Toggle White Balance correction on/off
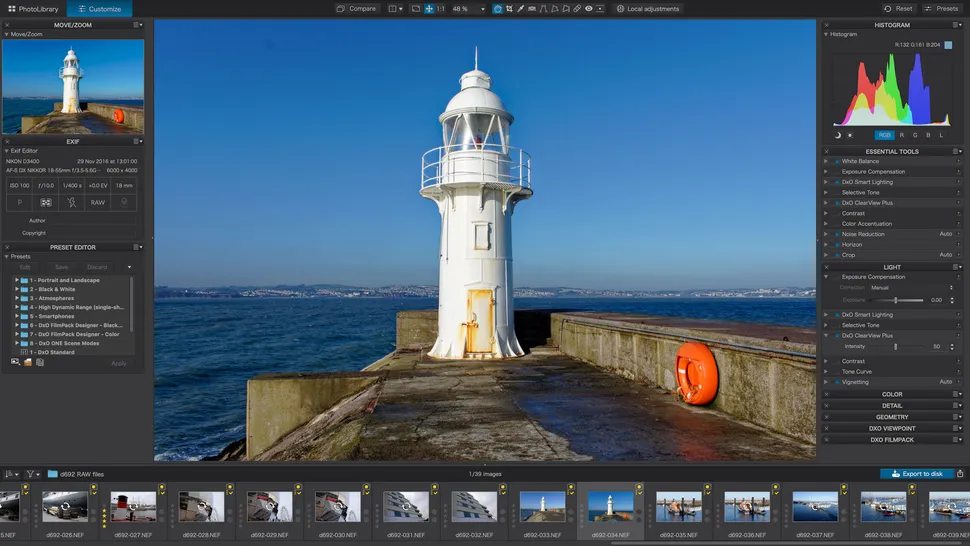Image resolution: width=970 pixels, height=546 pixels. coord(836,161)
